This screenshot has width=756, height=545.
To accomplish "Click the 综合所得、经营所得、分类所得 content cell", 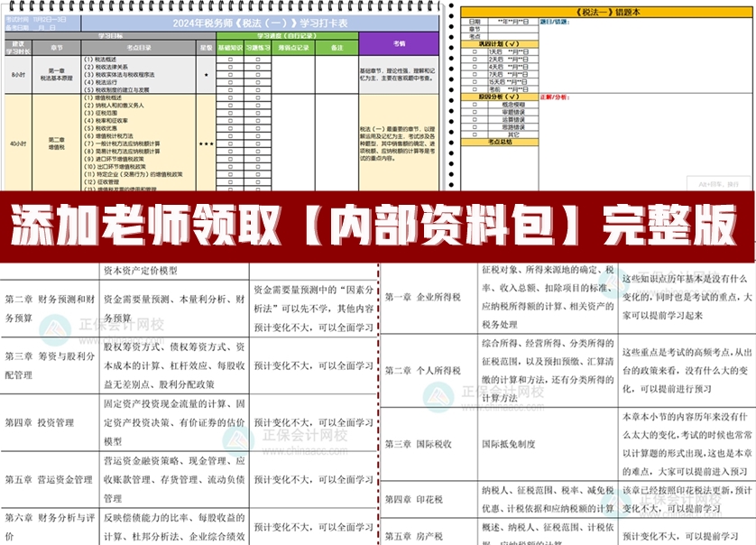I will point(548,371).
